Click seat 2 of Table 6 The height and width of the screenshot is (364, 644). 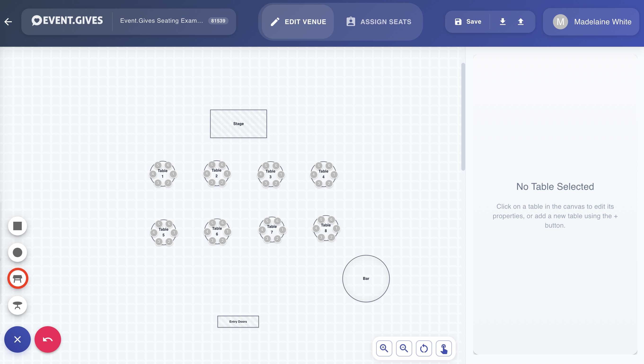(x=222, y=241)
